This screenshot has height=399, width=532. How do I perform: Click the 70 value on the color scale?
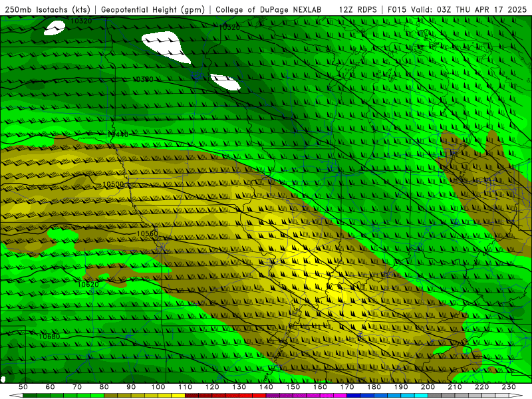point(77,387)
